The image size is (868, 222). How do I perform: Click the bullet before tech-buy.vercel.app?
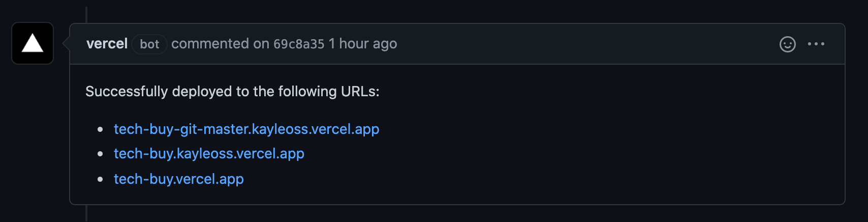point(100,179)
